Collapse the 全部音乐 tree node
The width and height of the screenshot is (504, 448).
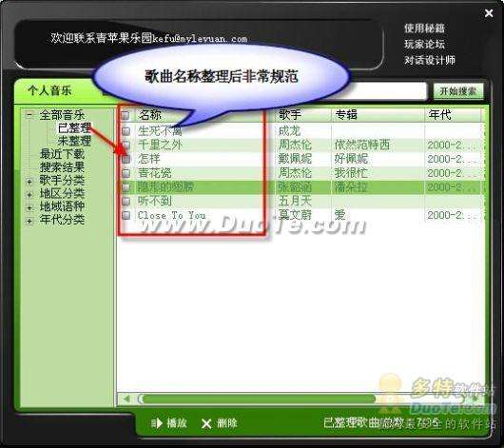(29, 114)
